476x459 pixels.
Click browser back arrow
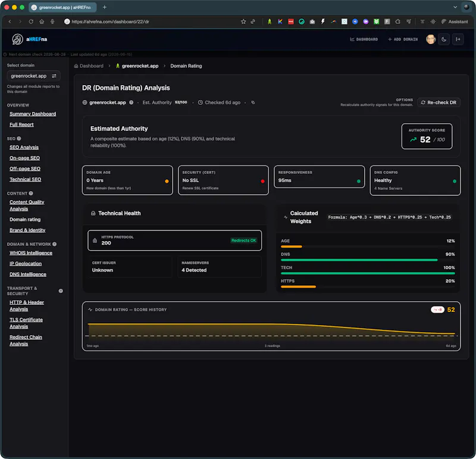point(10,21)
